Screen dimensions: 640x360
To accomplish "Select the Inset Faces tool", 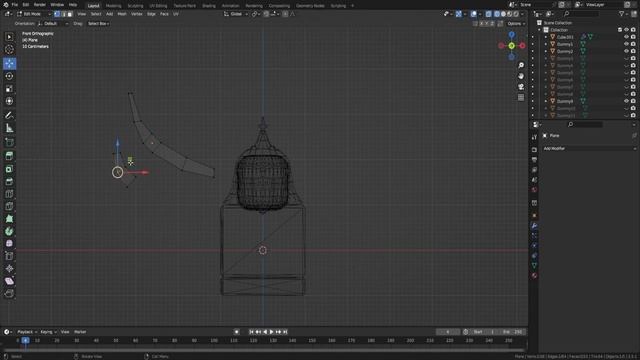I will 9,169.
